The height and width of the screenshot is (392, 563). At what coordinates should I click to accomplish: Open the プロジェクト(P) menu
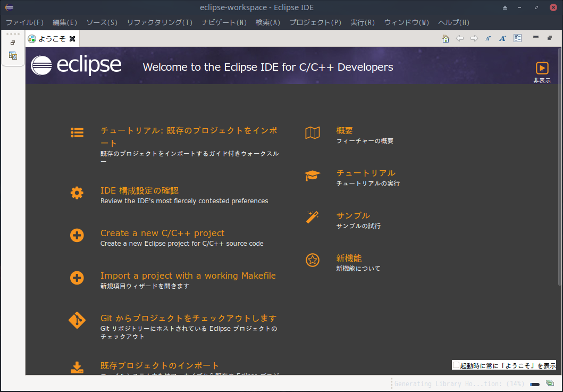click(x=315, y=22)
